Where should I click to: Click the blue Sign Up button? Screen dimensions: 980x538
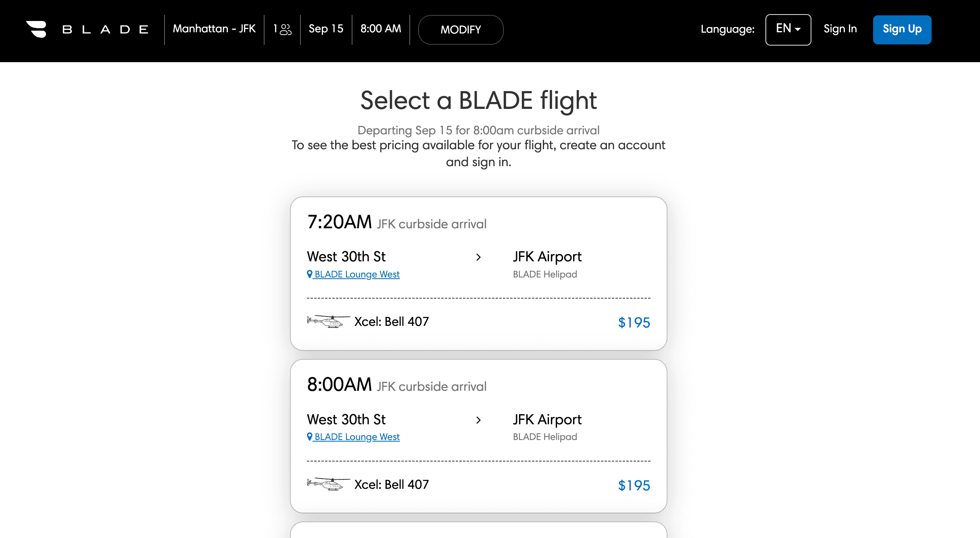902,29
